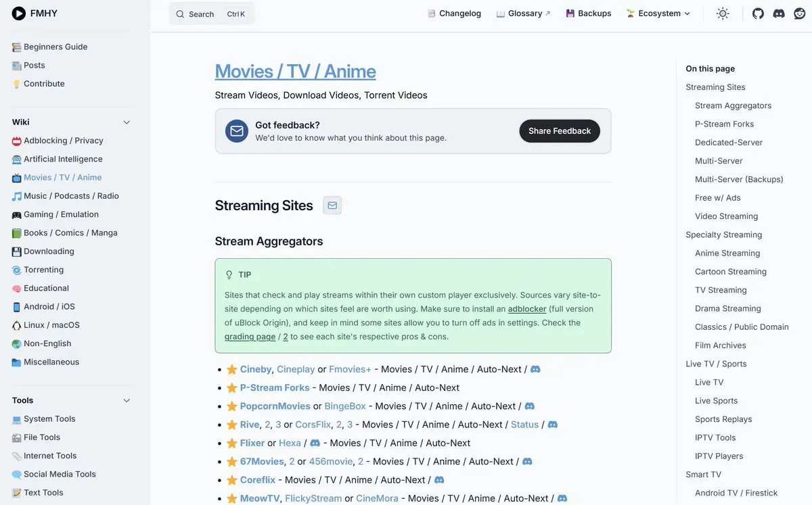The height and width of the screenshot is (505, 812).
Task: Click the Discord icon after Cineby row
Action: coord(535,369)
